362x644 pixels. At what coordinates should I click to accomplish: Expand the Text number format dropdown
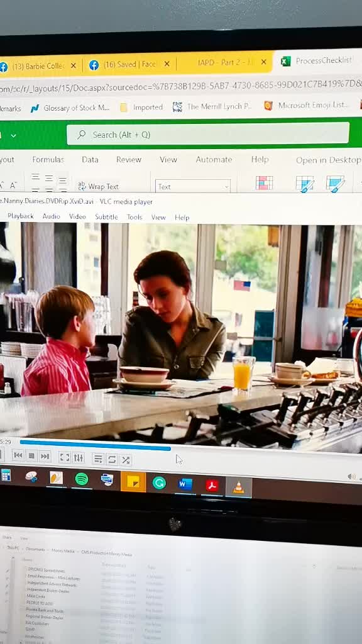pos(193,186)
